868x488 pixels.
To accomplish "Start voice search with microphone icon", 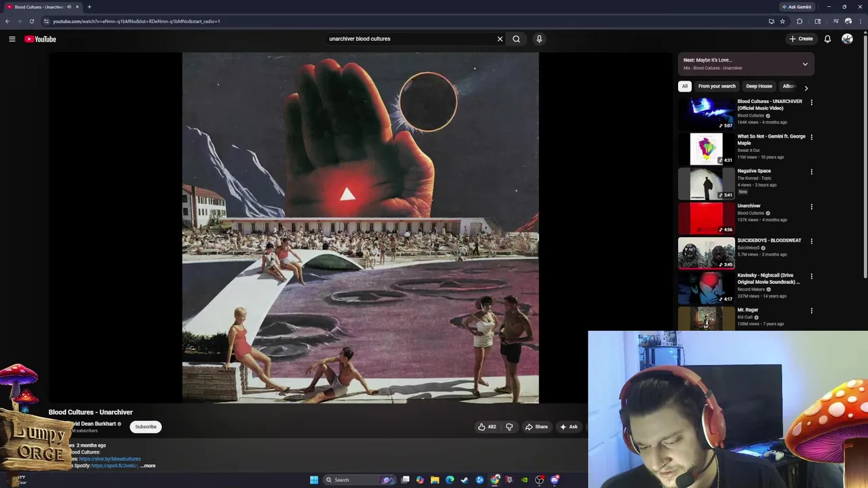I will tap(539, 39).
